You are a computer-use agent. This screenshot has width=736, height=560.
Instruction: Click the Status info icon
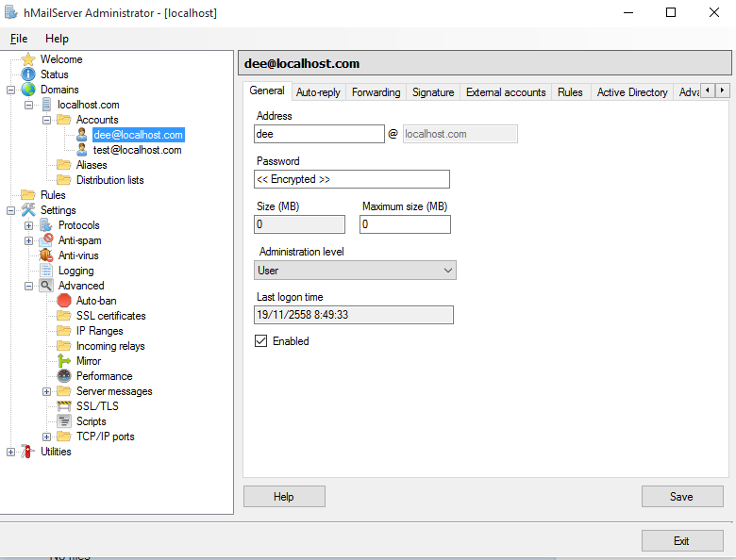(28, 74)
